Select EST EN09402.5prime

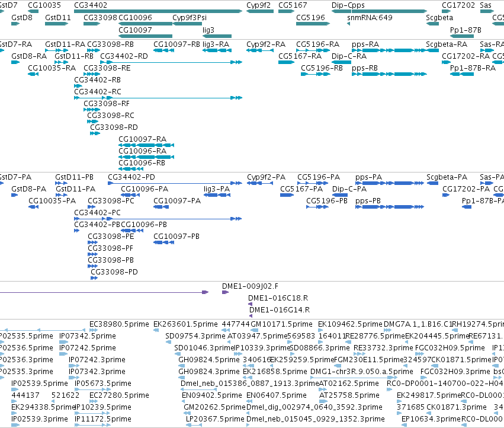pyautogui.click(x=183, y=401)
